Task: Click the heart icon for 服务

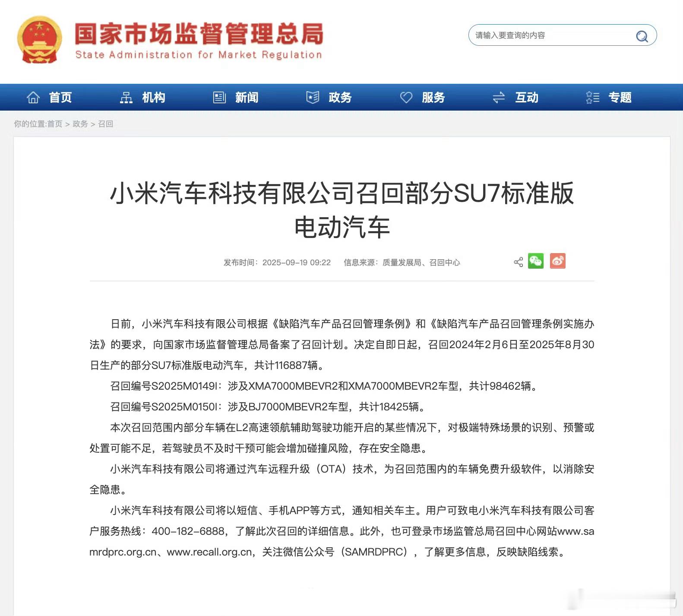Action: [406, 98]
